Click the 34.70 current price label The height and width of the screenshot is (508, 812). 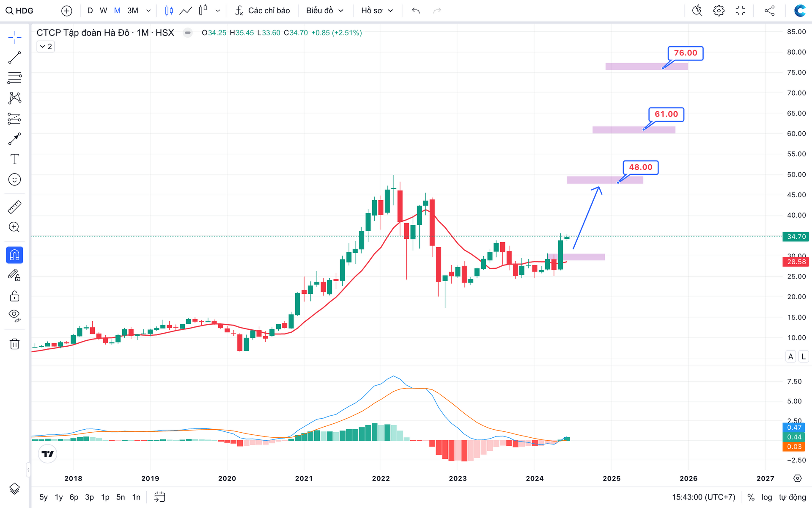click(x=796, y=237)
